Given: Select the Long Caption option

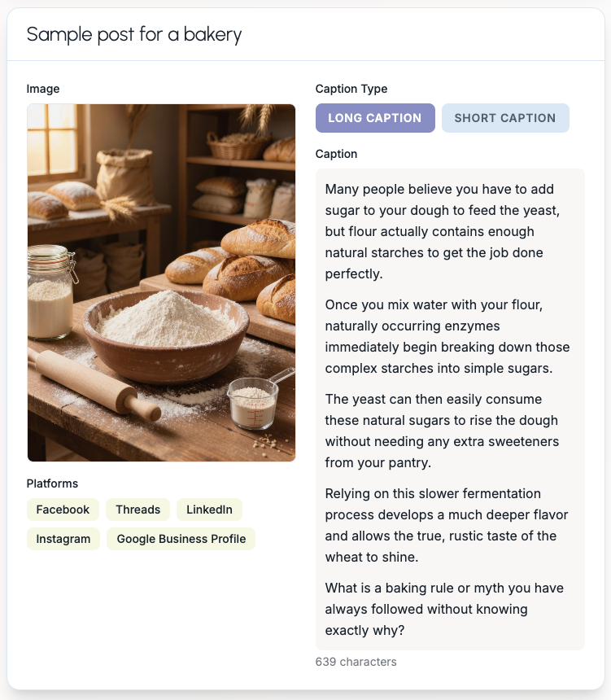Looking at the screenshot, I should tap(375, 118).
